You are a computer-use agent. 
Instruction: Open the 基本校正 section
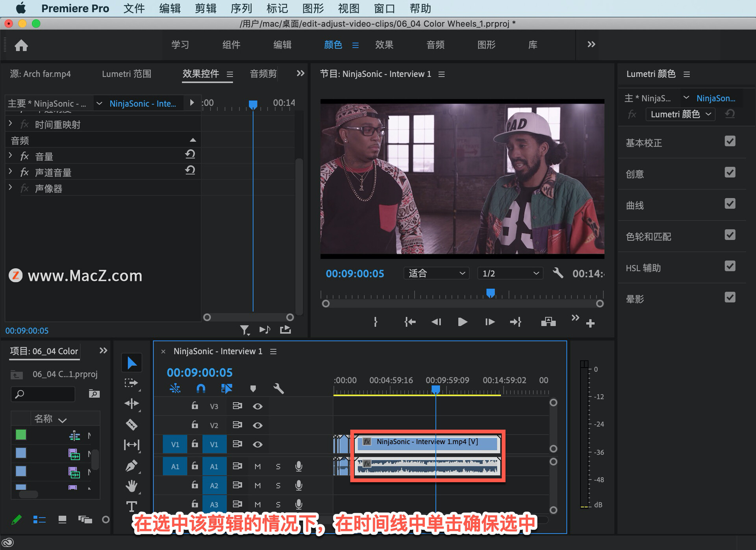644,143
